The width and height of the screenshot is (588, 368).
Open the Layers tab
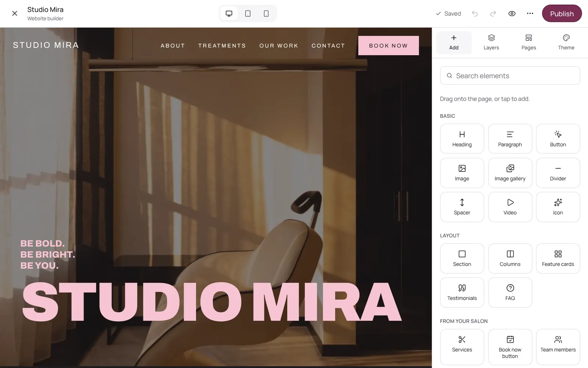pos(491,43)
